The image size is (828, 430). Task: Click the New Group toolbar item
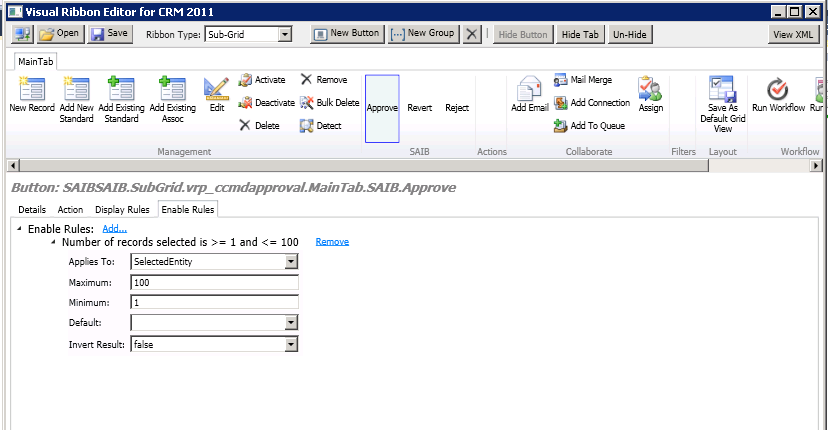pyautogui.click(x=424, y=34)
